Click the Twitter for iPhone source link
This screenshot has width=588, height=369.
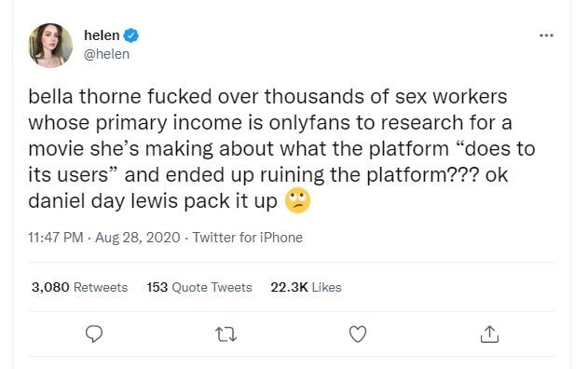pyautogui.click(x=248, y=238)
